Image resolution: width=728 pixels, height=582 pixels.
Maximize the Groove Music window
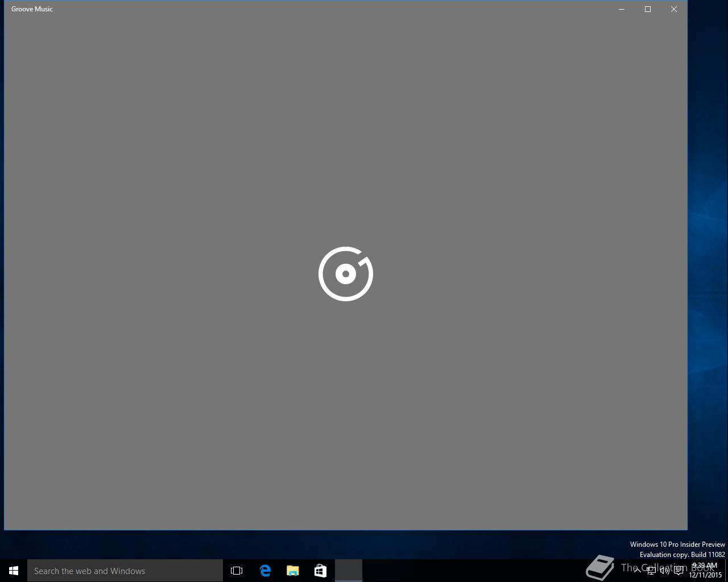tap(648, 9)
